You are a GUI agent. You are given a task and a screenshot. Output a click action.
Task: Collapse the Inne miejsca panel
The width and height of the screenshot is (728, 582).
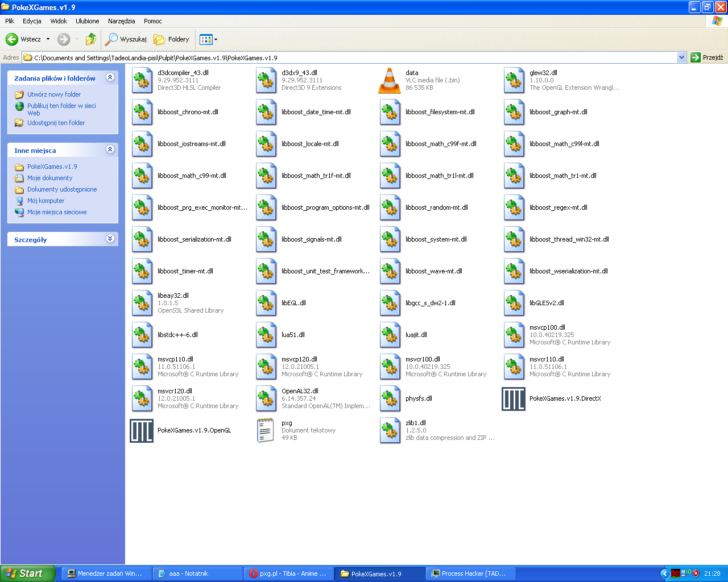tap(110, 149)
